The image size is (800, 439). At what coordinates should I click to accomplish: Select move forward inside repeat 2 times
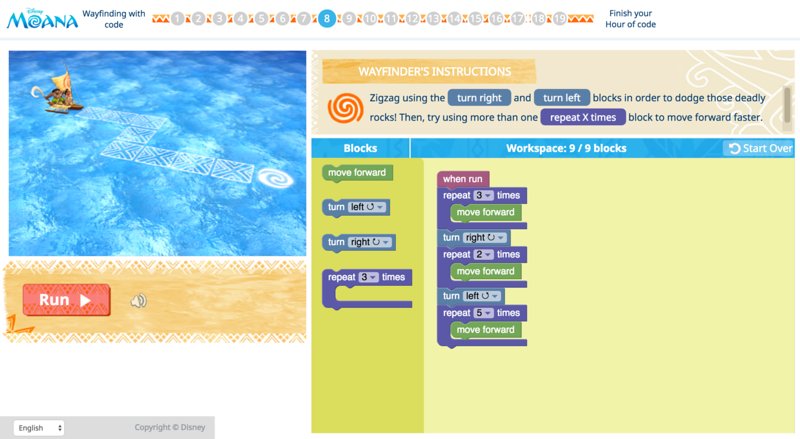[x=486, y=271]
